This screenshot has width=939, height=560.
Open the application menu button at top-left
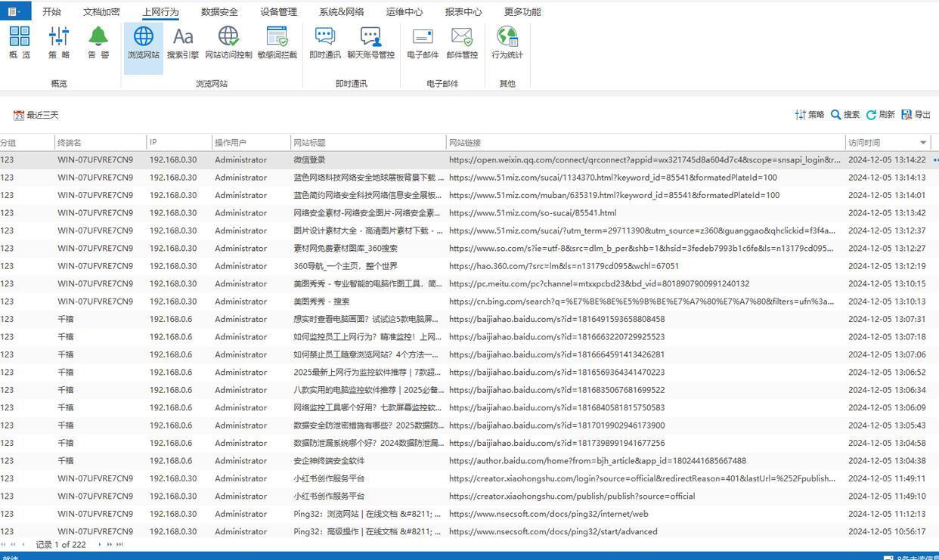(15, 11)
